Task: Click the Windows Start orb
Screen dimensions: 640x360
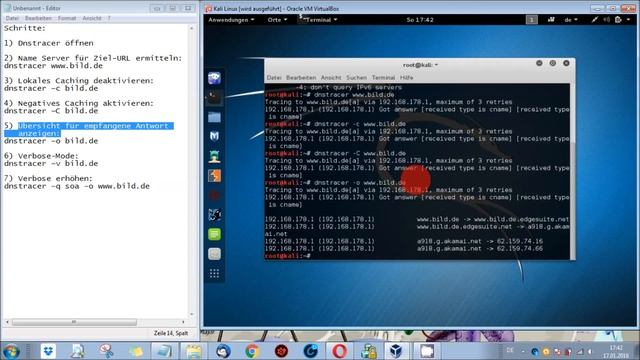Action: pos(11,351)
